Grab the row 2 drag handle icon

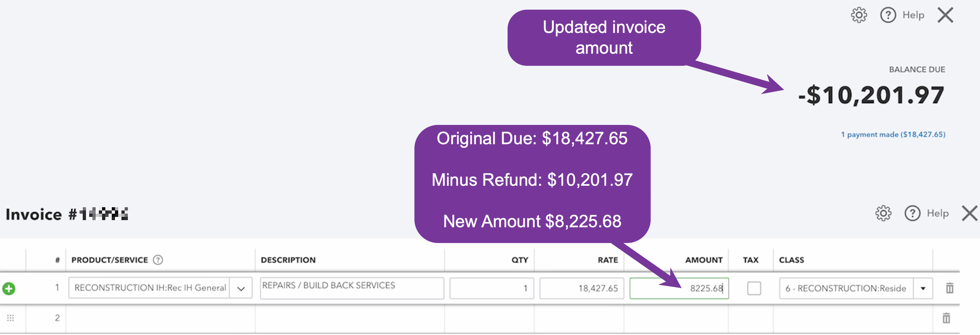pos(10,317)
